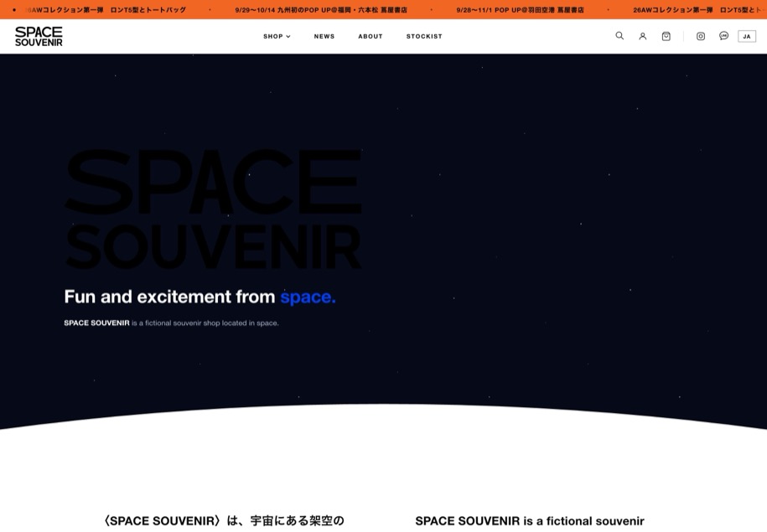Click the Japanese paragraph starting 〈SPACE SOUVENIR〉は
Image resolution: width=767 pixels, height=532 pixels.
tap(224, 521)
